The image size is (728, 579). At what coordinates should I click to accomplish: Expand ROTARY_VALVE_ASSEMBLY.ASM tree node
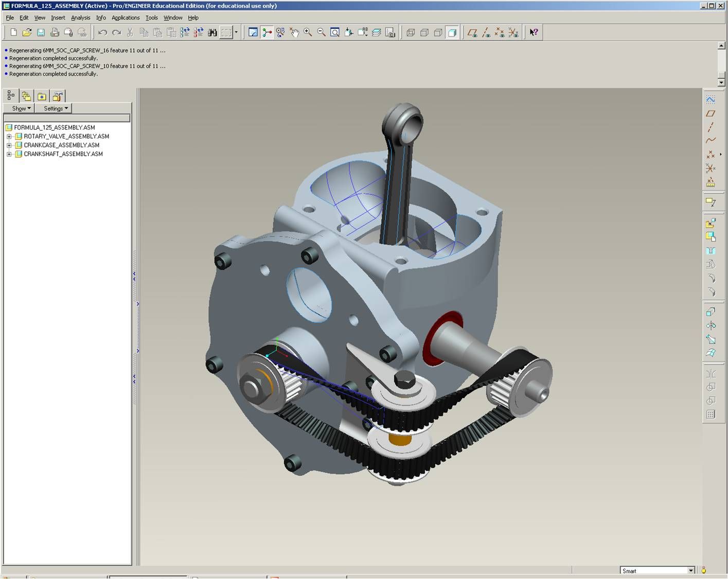coord(9,137)
